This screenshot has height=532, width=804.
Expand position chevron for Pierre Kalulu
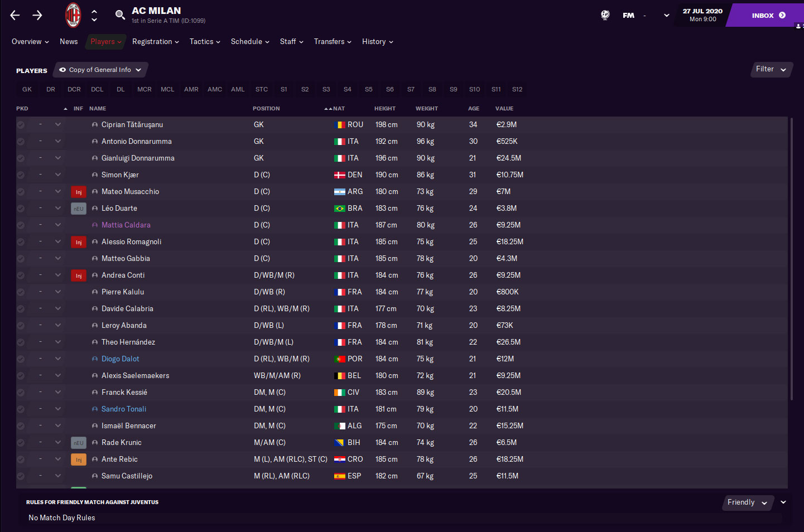point(58,292)
